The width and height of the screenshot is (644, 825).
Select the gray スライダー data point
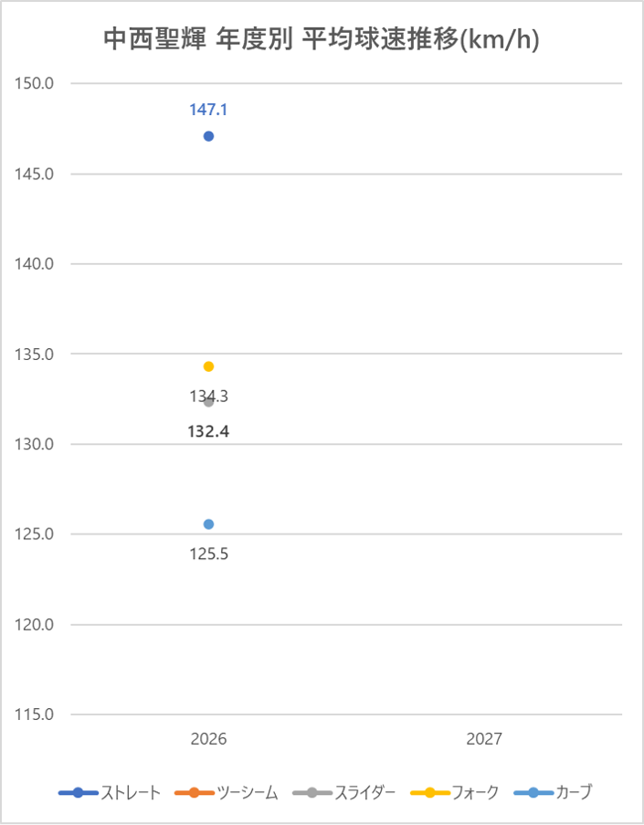pyautogui.click(x=208, y=402)
